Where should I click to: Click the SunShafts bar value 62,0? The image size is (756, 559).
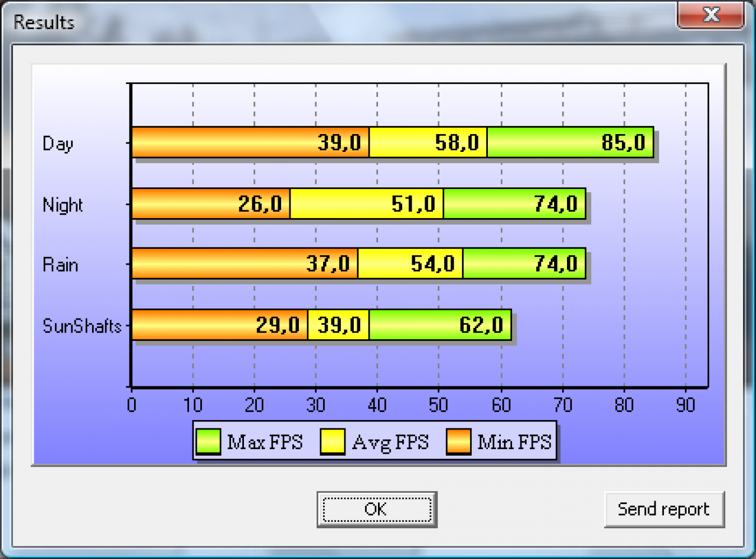[481, 325]
